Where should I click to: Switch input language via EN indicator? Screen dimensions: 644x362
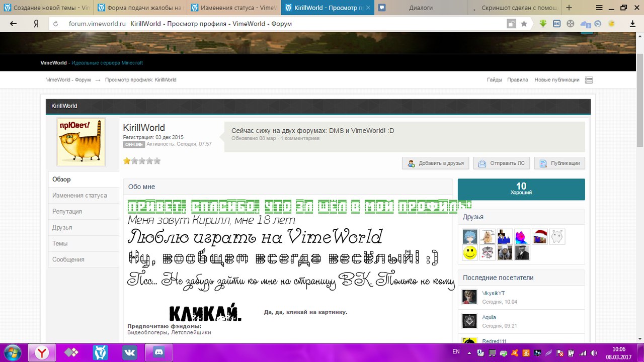pos(456,351)
